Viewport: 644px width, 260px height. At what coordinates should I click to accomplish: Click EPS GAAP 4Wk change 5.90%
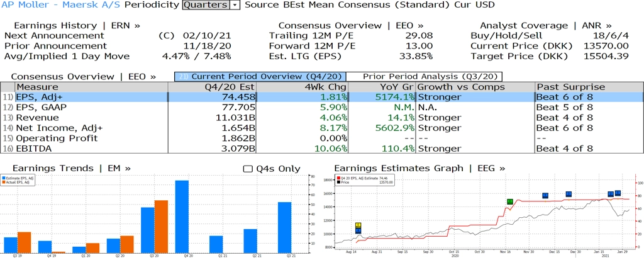[x=335, y=108]
